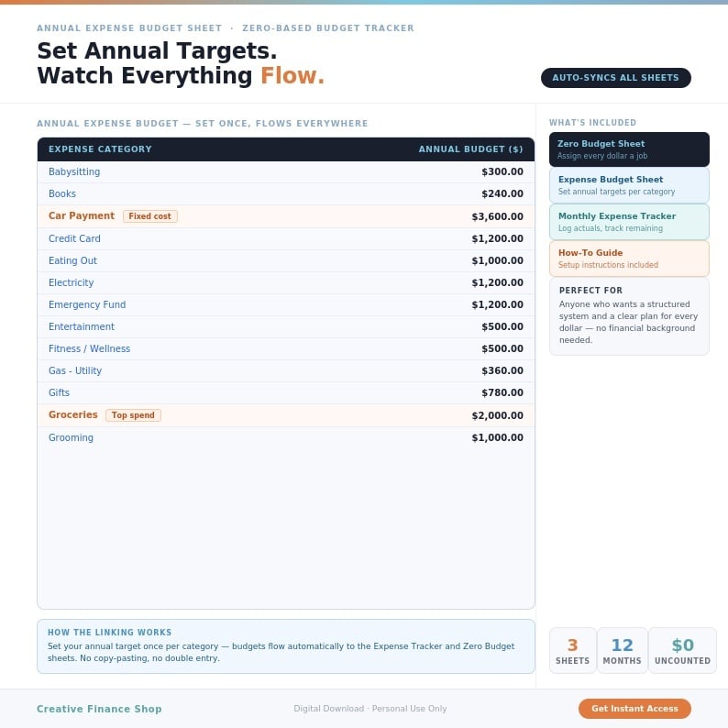728x728 pixels.
Task: Click the $0 UNCOUNTED stat box
Action: [682, 650]
